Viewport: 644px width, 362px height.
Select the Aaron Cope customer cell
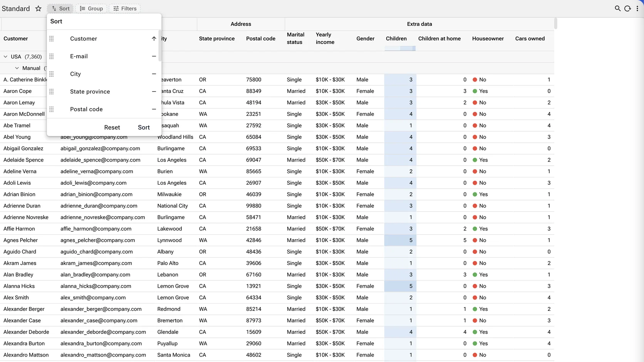(x=18, y=91)
